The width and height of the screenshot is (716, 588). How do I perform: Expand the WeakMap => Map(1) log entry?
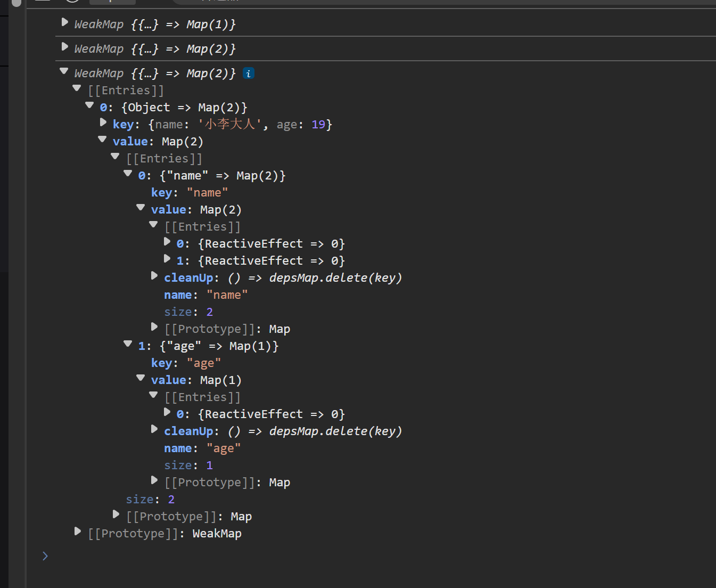pyautogui.click(x=65, y=22)
